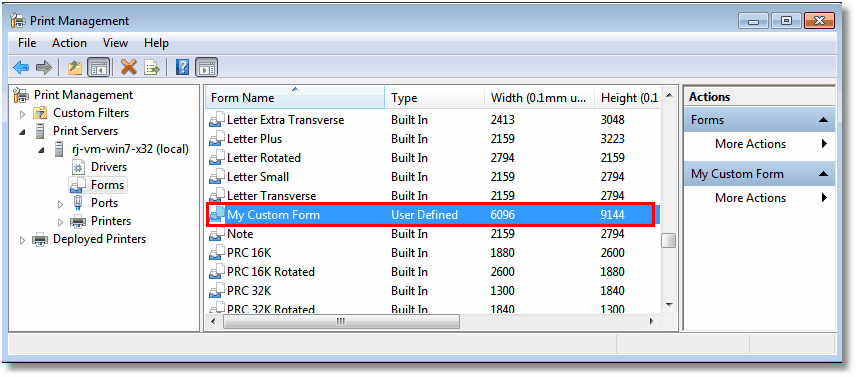Click the Deployed Printers icon

(40, 239)
